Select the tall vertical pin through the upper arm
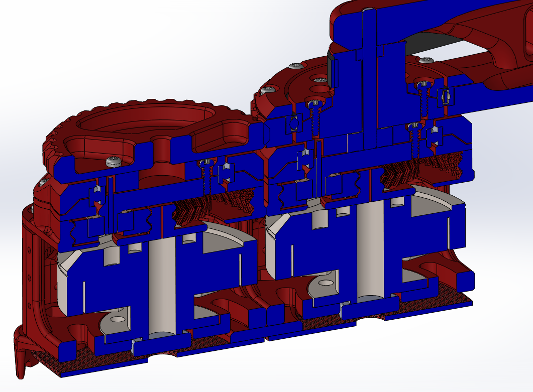 pos(370,79)
